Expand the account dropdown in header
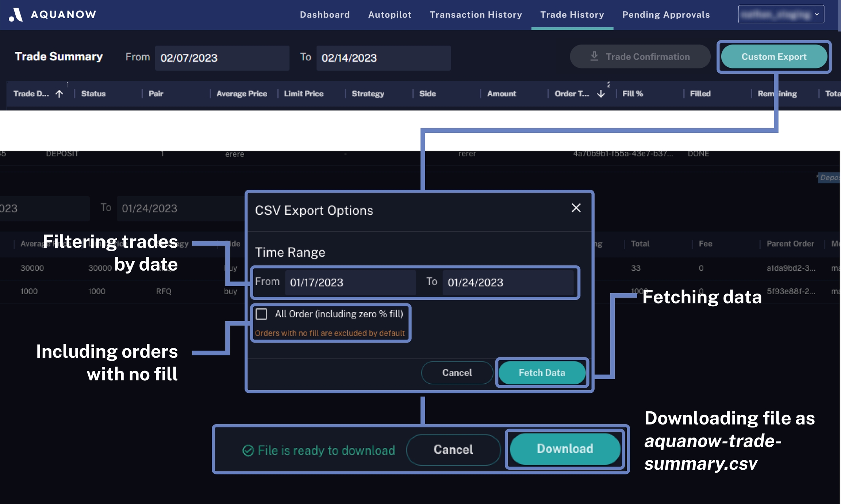Screen dimensions: 841x504 coord(781,14)
